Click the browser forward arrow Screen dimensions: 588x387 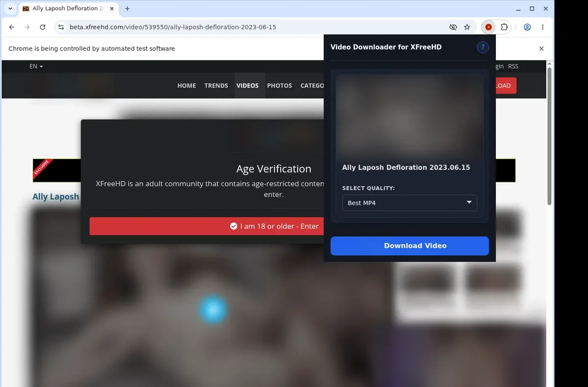tap(27, 27)
